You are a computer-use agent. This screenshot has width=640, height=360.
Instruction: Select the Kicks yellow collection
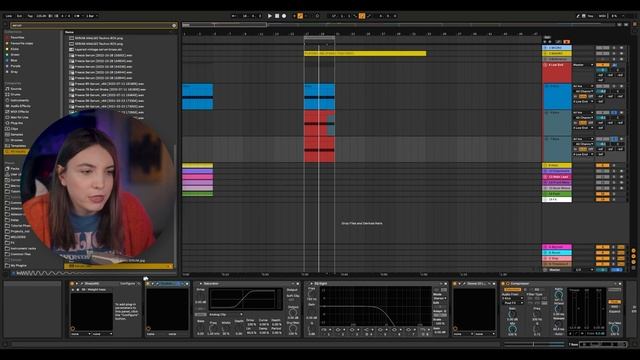[x=14, y=49]
